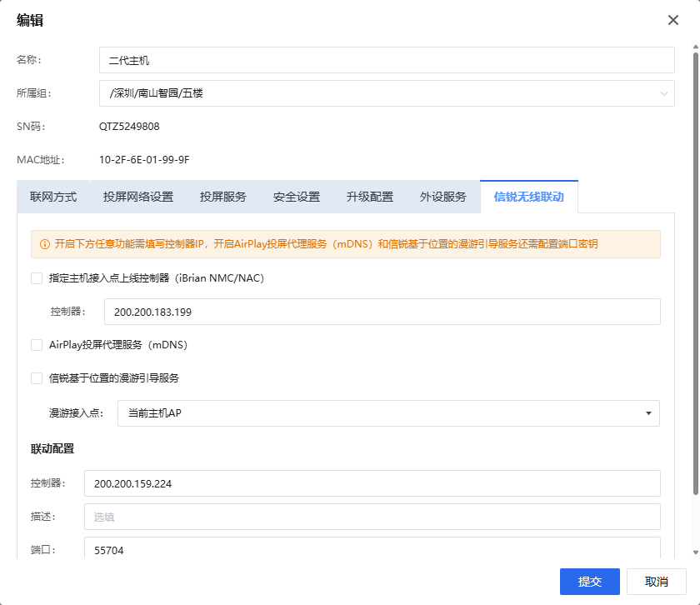This screenshot has width=700, height=605.
Task: Switch to the 联网方式 tab
Action: (x=53, y=197)
